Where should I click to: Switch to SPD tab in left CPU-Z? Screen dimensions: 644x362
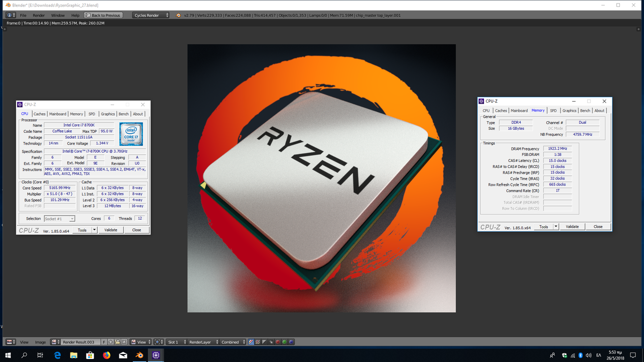(92, 114)
